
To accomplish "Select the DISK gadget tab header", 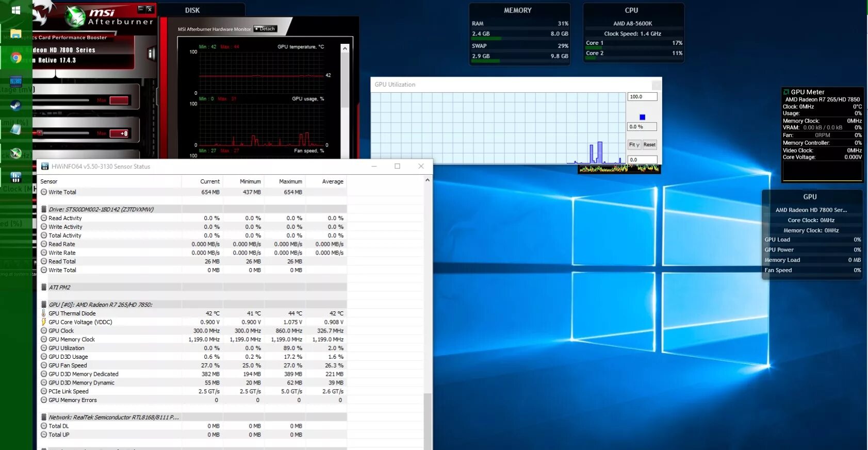I will pos(192,10).
